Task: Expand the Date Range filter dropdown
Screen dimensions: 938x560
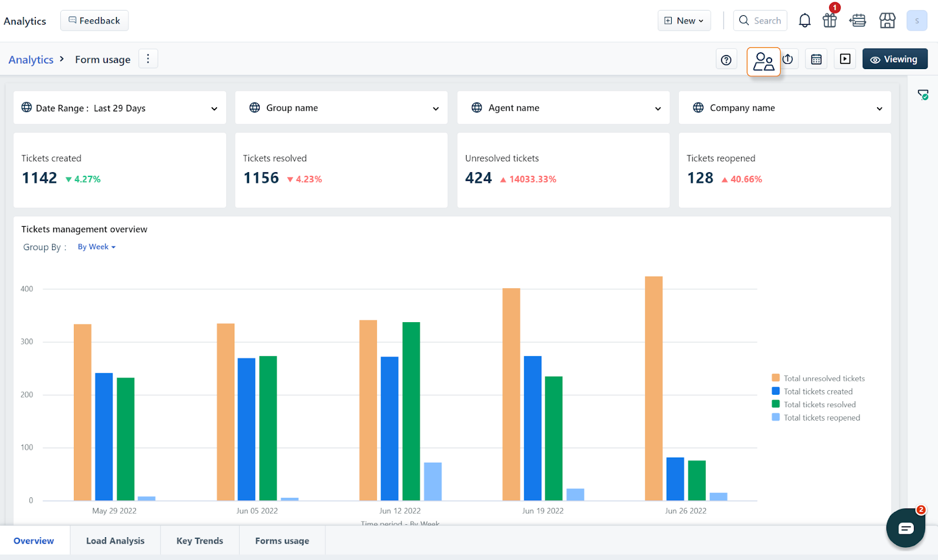Action: (120, 108)
